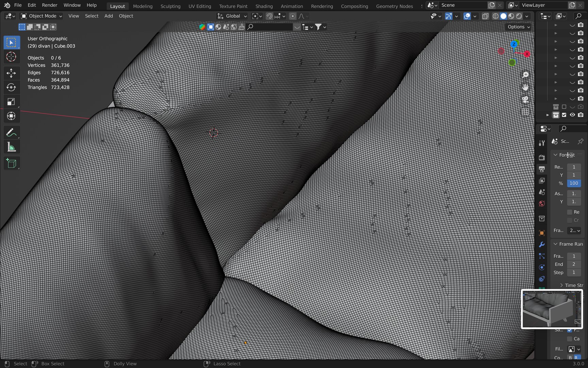Click the resolution percentage 100 slider
The width and height of the screenshot is (588, 368).
(x=574, y=183)
